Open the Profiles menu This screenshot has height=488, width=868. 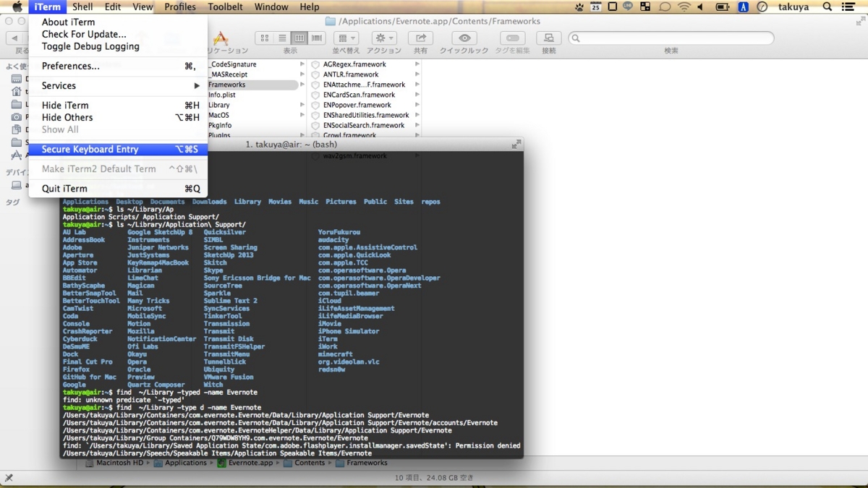[180, 7]
